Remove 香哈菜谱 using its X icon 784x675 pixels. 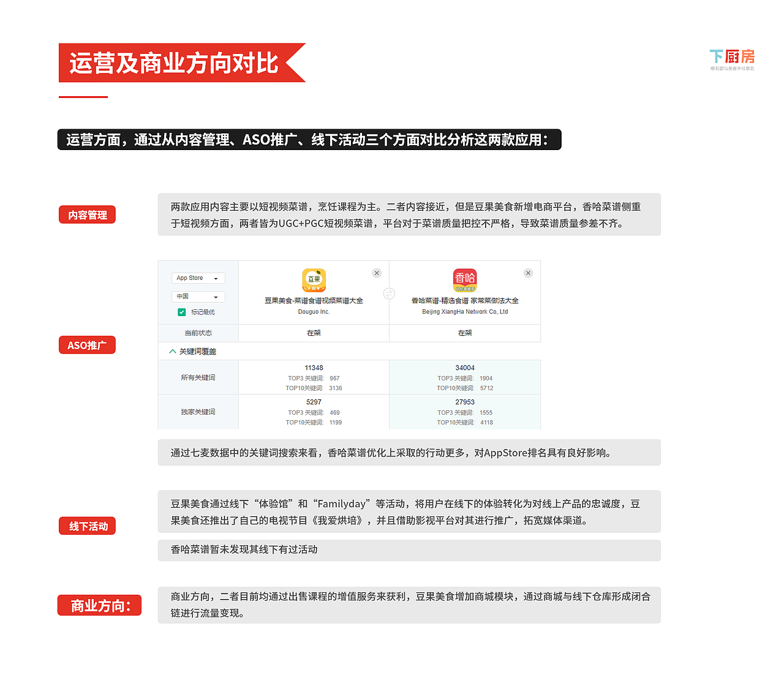[x=528, y=273]
